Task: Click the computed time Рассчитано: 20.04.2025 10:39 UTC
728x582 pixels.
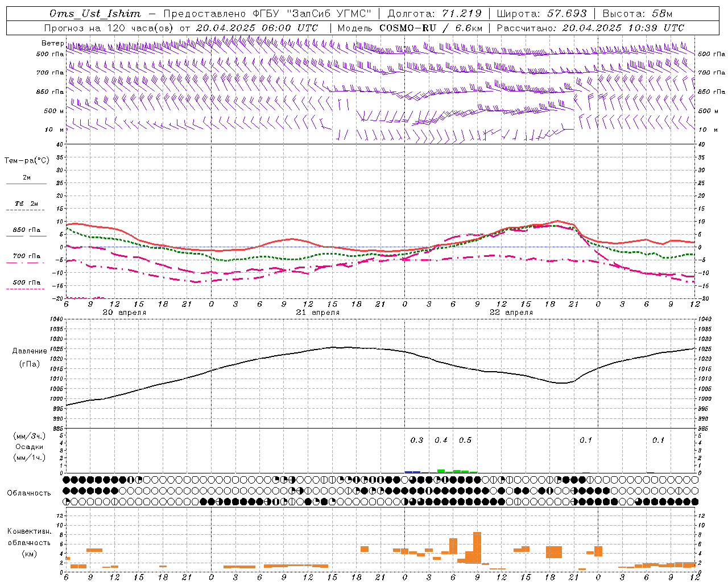Action: coord(590,28)
